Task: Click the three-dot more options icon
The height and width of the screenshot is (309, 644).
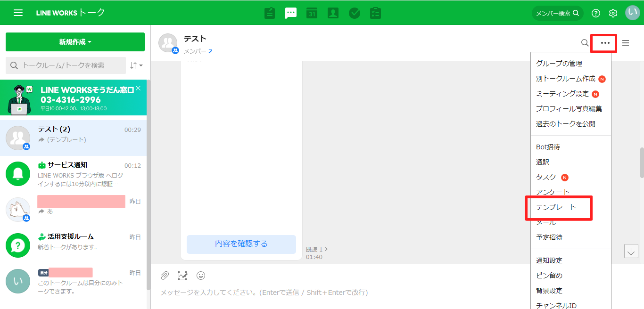Action: pyautogui.click(x=605, y=43)
